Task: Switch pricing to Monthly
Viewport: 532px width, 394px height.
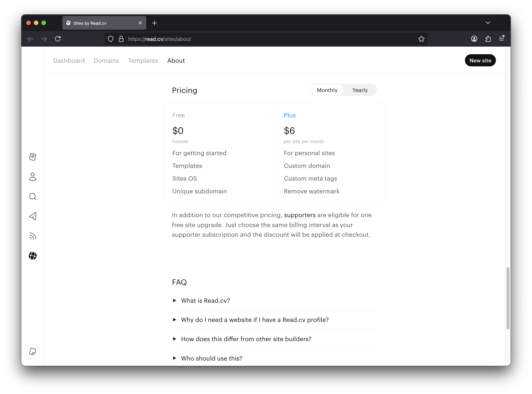Action: (327, 90)
